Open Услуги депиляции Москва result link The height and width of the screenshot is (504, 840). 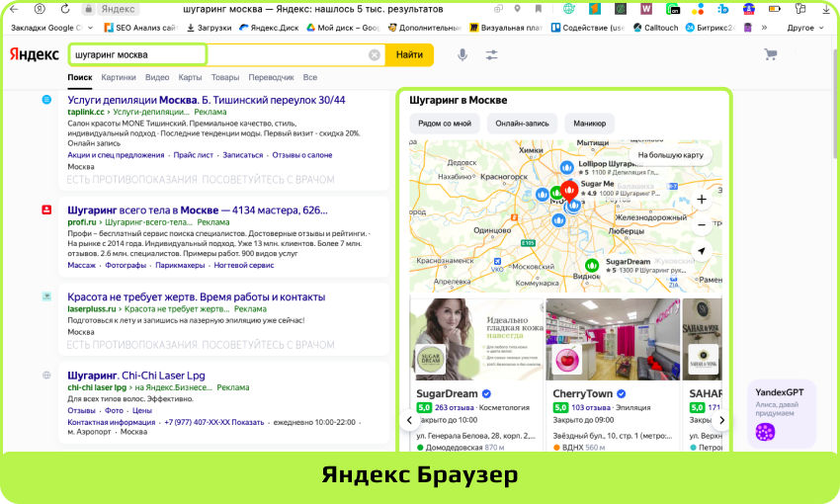click(207, 100)
